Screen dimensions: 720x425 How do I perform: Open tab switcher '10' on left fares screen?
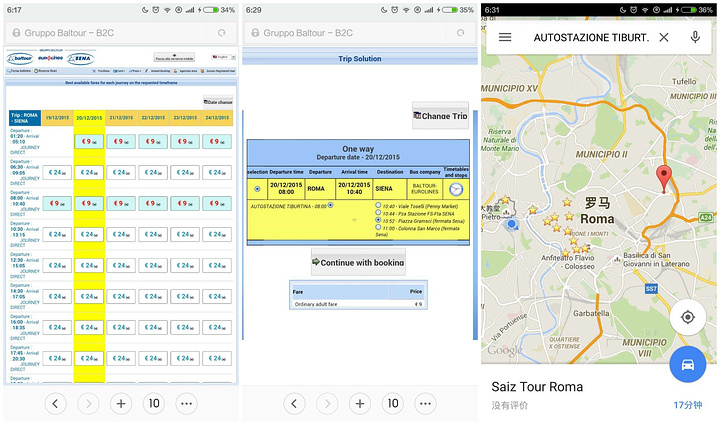154,403
